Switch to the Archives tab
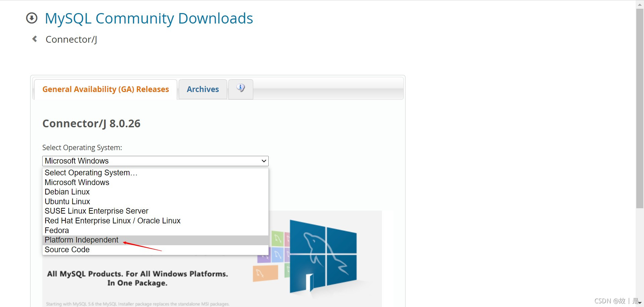This screenshot has width=644, height=307. (x=203, y=89)
